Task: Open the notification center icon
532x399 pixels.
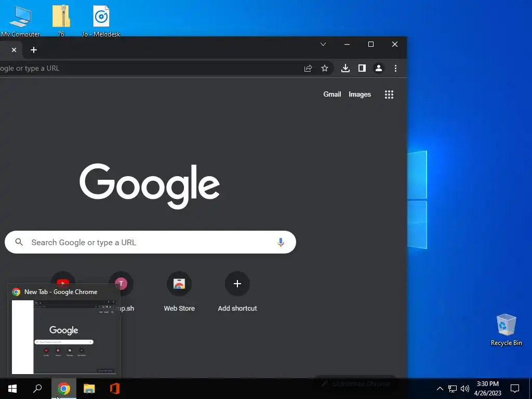Action: pos(515,389)
